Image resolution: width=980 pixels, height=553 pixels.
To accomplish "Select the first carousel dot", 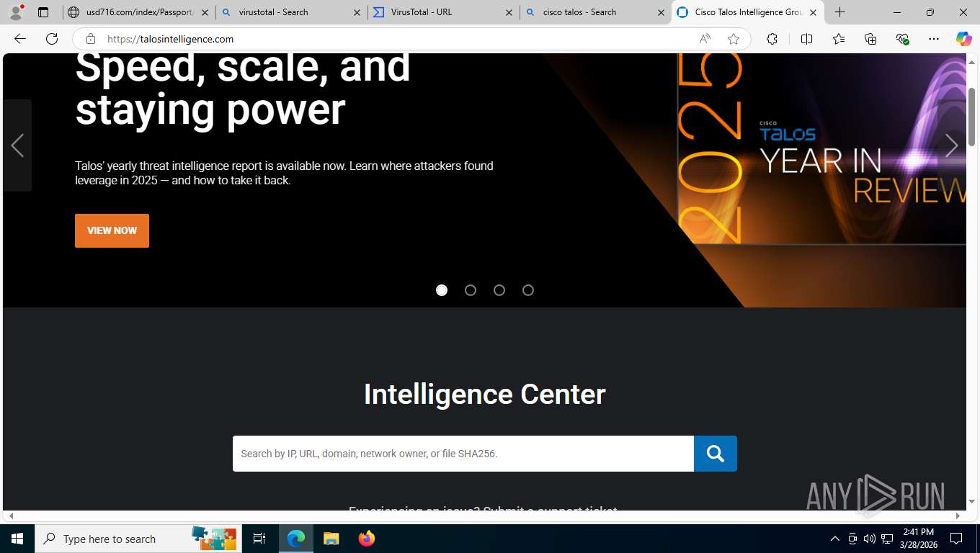I will (442, 290).
